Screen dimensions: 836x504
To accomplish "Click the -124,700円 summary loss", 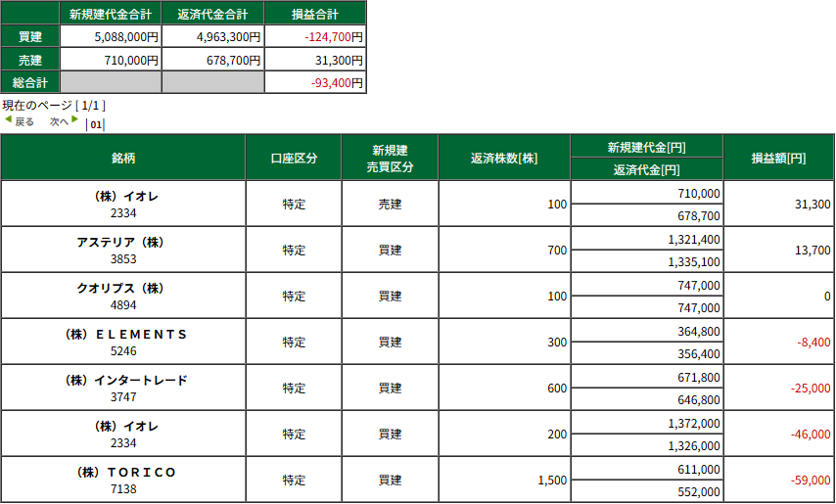I will (x=334, y=37).
